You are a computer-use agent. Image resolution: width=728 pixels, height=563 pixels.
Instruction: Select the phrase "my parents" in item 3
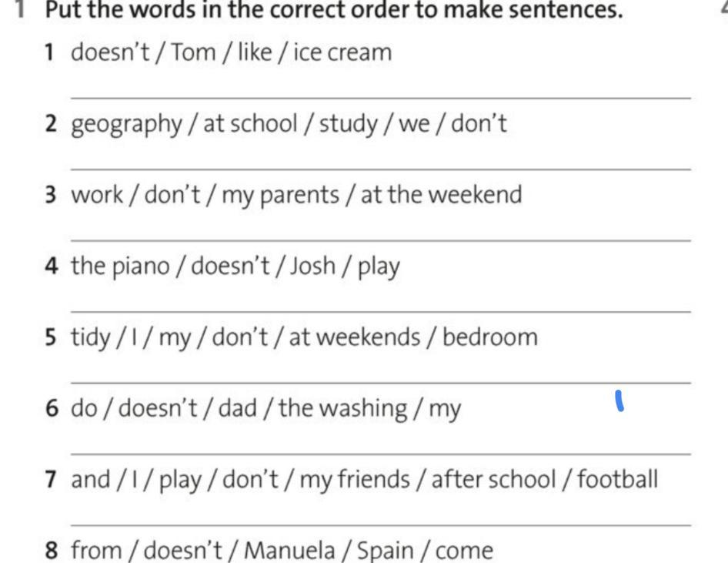coord(280,196)
